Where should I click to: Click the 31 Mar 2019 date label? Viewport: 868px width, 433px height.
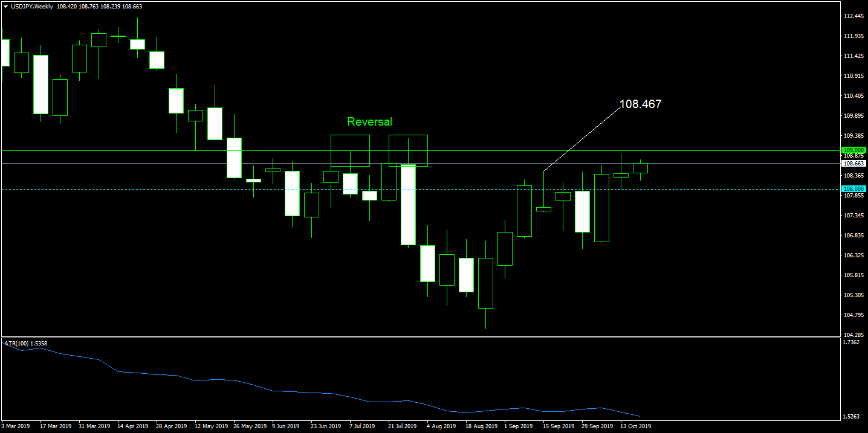tap(94, 426)
